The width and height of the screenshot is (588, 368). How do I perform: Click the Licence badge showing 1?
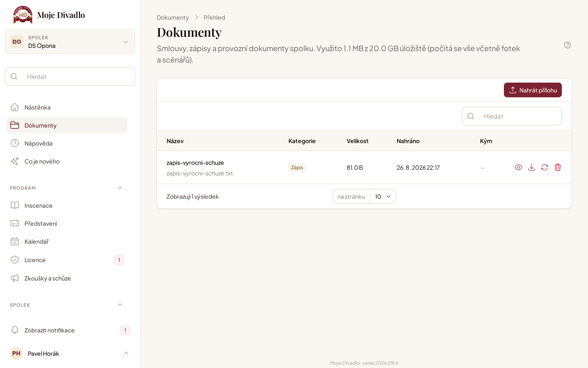(x=119, y=260)
